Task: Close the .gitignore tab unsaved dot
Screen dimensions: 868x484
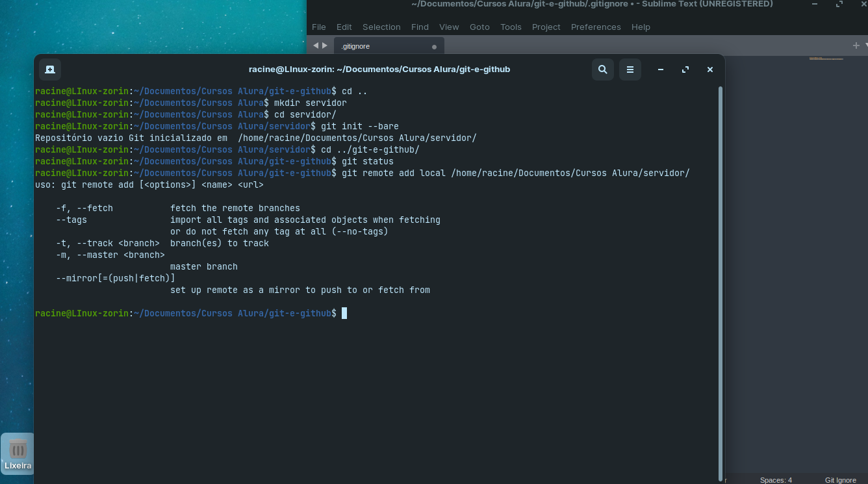Action: point(435,47)
